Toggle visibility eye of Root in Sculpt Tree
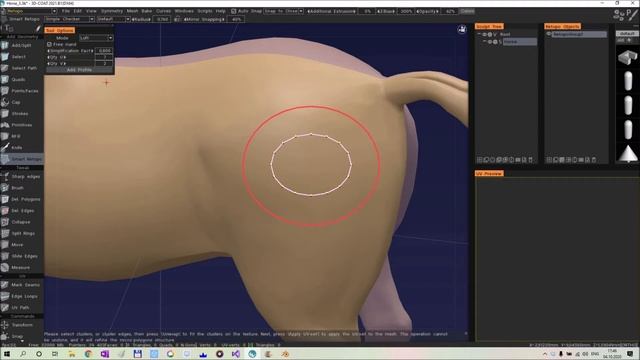 484,35
